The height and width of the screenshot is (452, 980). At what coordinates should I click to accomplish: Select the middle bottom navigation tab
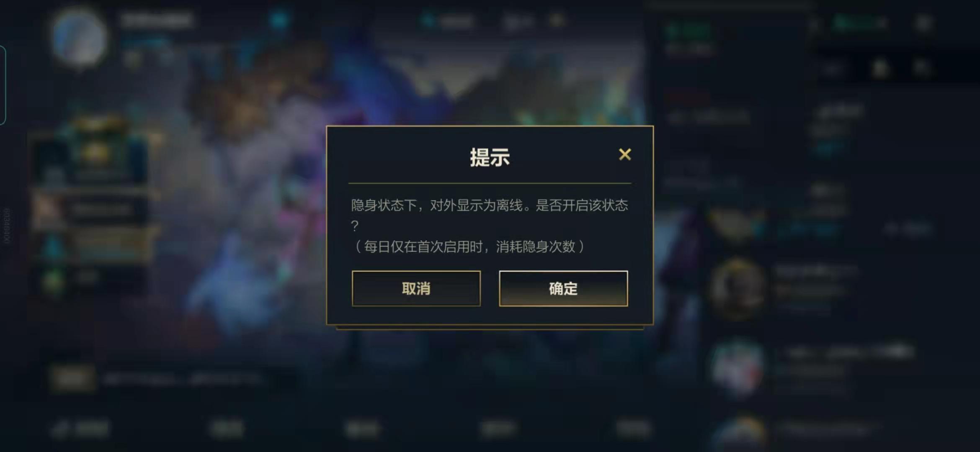point(363,429)
